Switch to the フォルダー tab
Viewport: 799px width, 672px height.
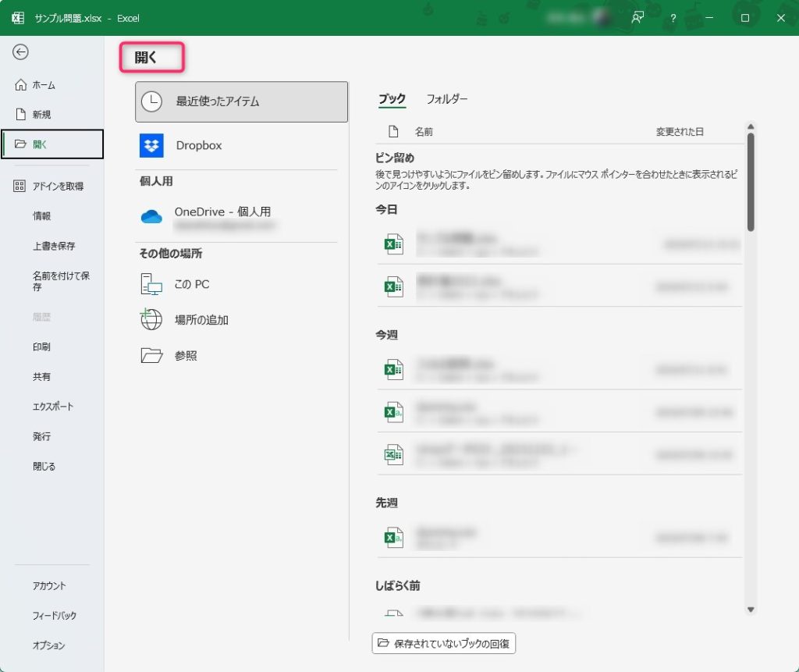point(446,99)
